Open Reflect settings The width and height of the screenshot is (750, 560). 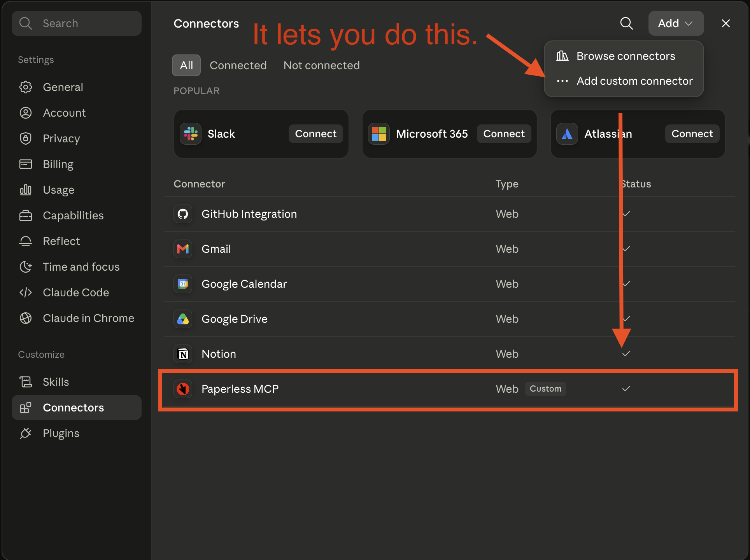[x=77, y=241]
